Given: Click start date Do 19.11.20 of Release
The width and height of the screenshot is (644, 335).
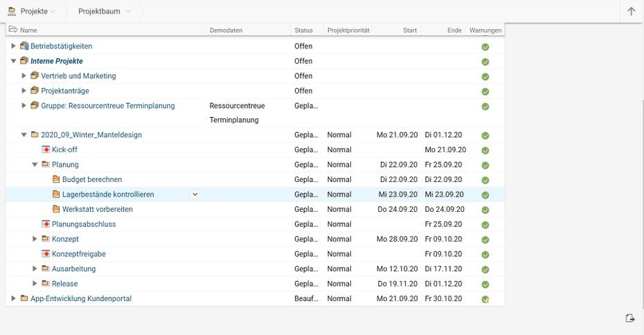Looking at the screenshot, I should point(397,283).
